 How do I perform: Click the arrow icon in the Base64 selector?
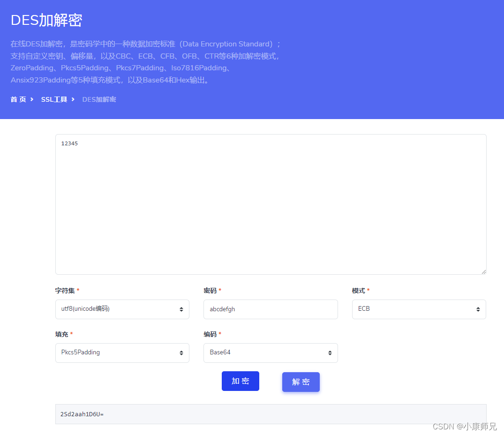click(330, 353)
